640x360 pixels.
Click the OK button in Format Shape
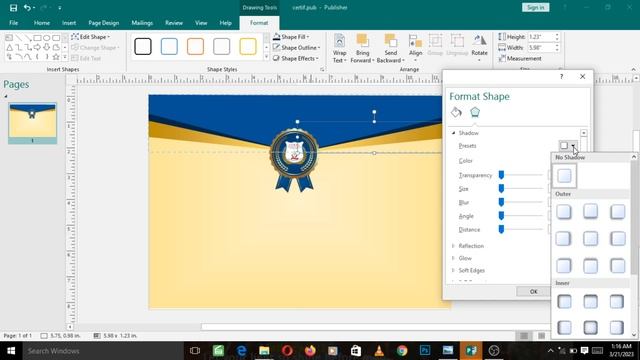[533, 291]
